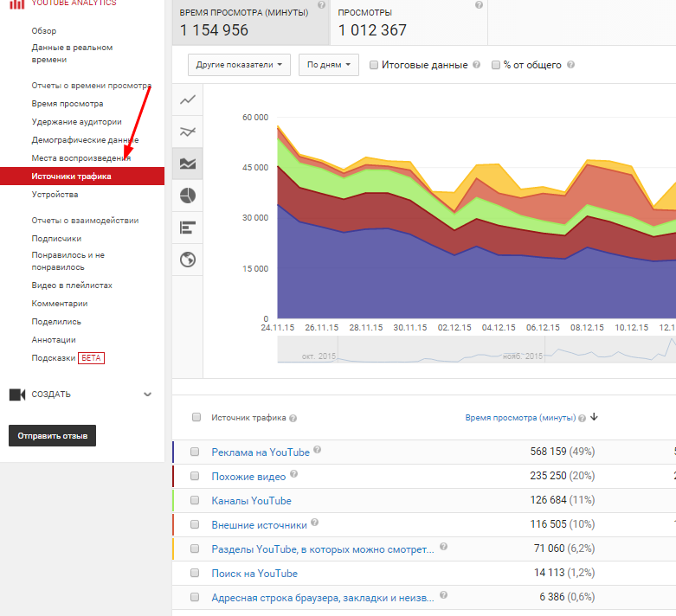Check the Каналы YouTube row checkbox
The height and width of the screenshot is (616, 676).
coord(195,499)
